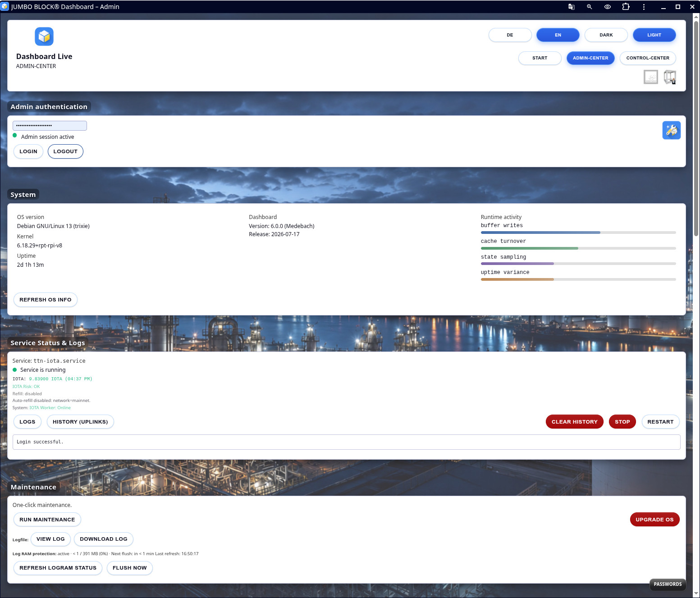Viewport: 700px width, 598px height.
Task: Click the elephant framed thumbnail icon
Action: (x=650, y=77)
